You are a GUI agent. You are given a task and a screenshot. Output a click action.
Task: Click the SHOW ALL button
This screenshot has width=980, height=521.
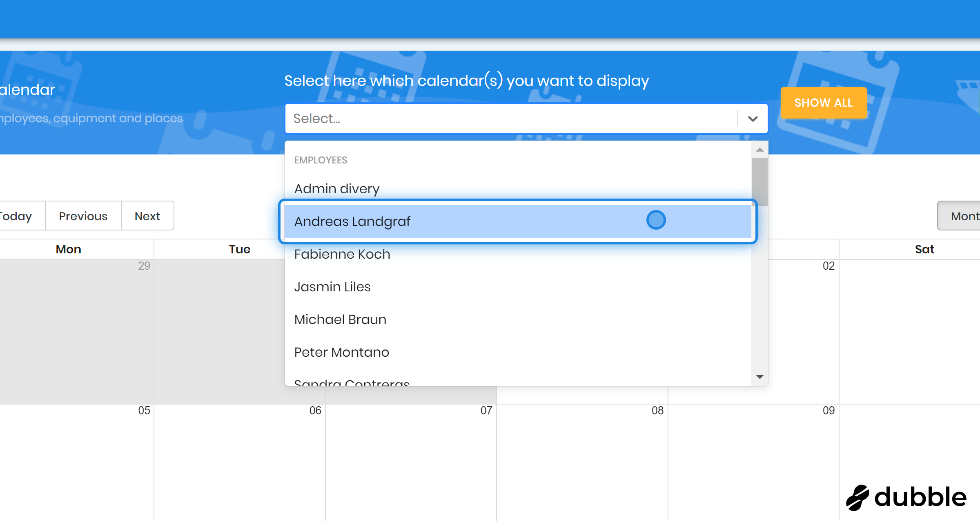point(824,103)
